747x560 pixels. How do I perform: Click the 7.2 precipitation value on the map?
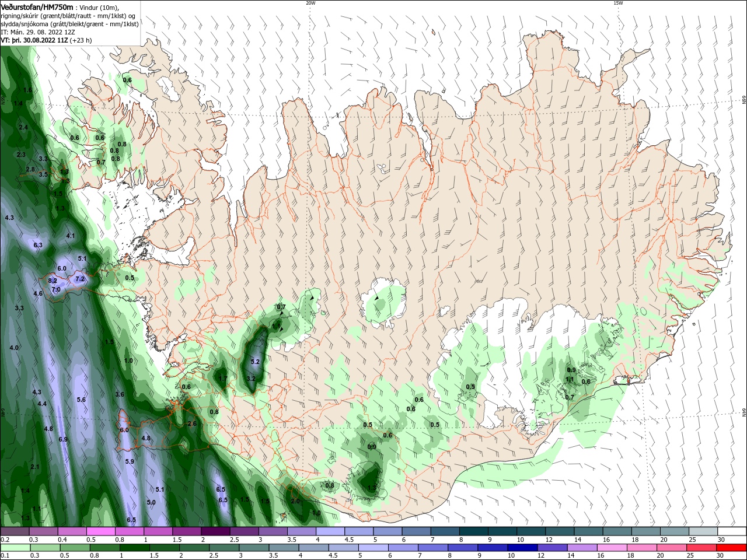(81, 279)
